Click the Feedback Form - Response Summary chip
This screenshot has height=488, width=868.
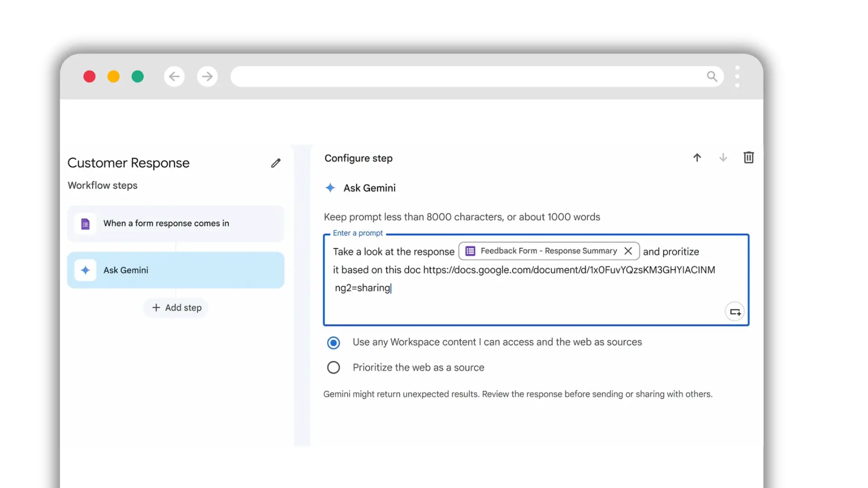coord(549,251)
